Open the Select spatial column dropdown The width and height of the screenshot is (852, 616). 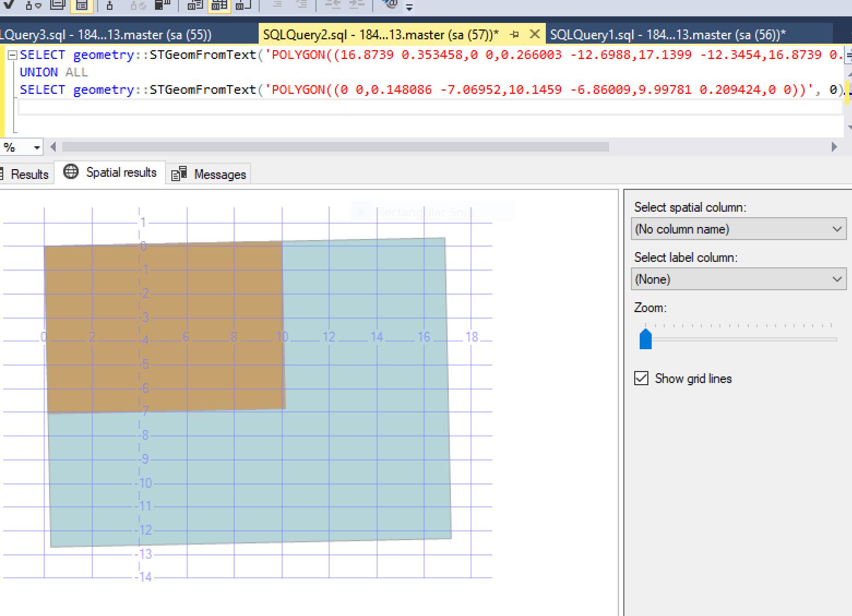tap(738, 229)
